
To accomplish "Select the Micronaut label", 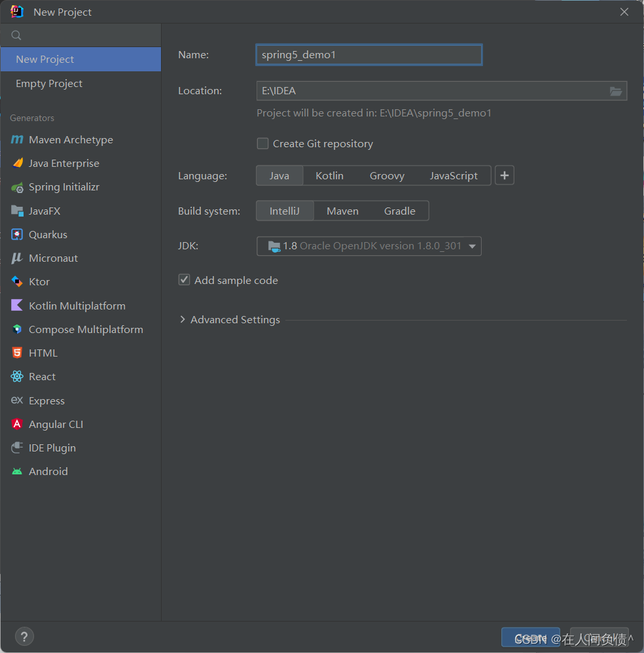I will tap(53, 258).
